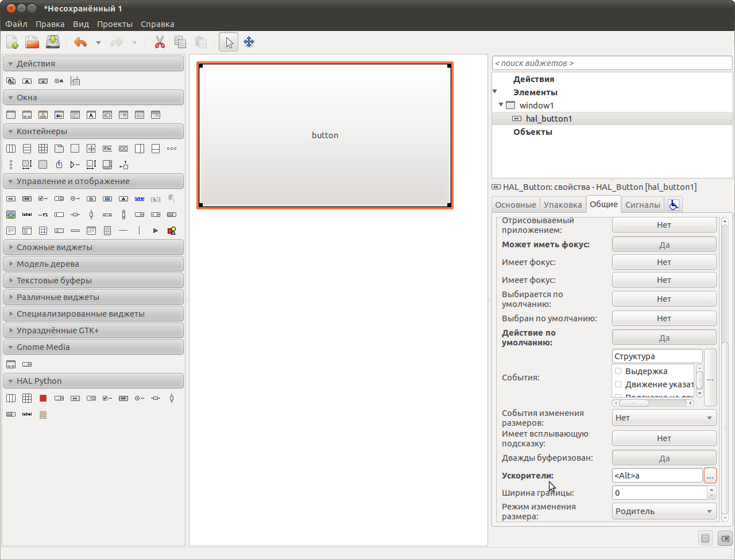Pick the Expander widget with triangle icon

tap(75, 165)
